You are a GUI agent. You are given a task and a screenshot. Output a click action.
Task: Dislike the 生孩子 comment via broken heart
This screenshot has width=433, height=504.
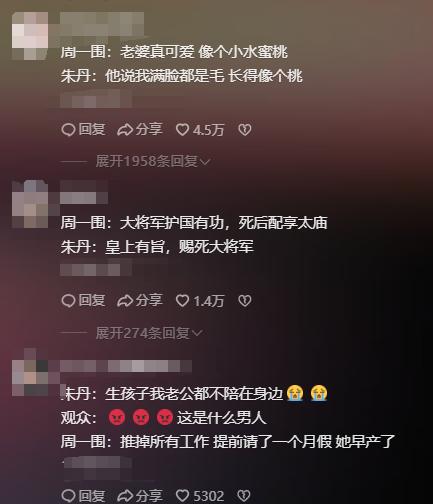coord(244,496)
